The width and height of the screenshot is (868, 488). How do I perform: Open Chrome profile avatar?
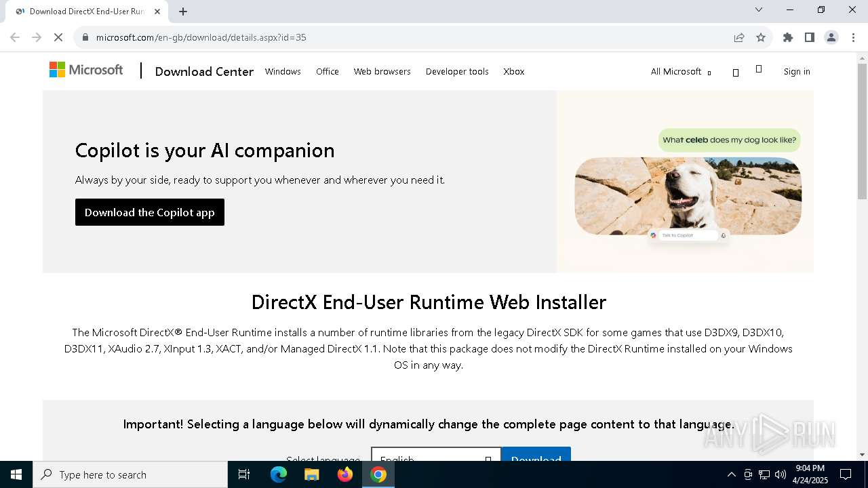tap(831, 37)
